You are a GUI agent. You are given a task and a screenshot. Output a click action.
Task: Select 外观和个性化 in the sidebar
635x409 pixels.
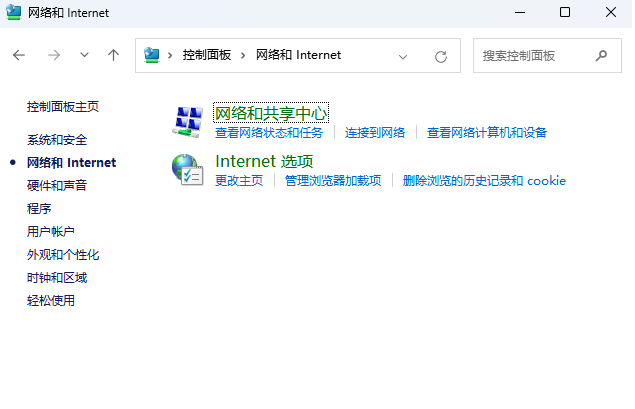tap(63, 255)
